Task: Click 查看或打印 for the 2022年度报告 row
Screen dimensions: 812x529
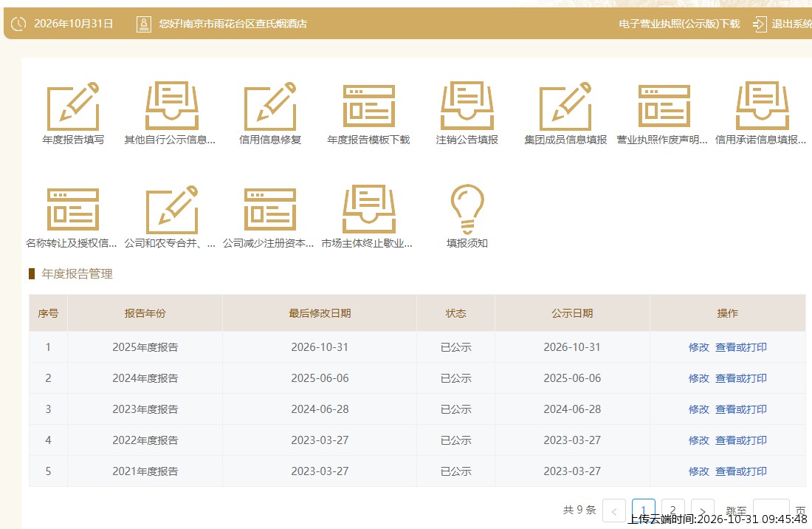Action: click(x=740, y=440)
